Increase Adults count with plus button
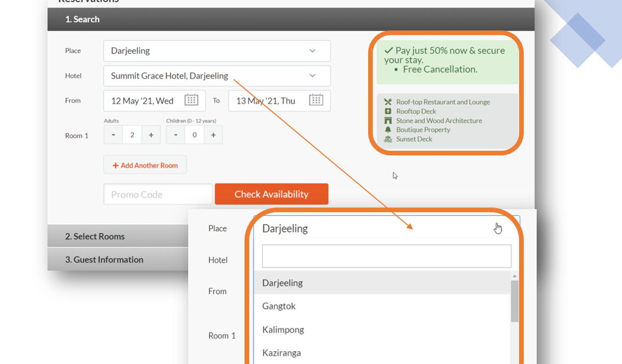This screenshot has width=622, height=364. (151, 135)
